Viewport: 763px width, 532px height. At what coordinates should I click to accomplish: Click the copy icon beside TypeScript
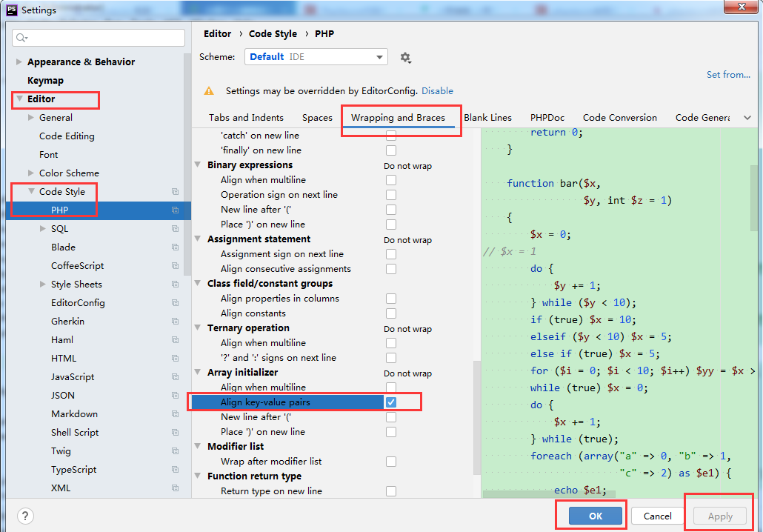point(175,469)
